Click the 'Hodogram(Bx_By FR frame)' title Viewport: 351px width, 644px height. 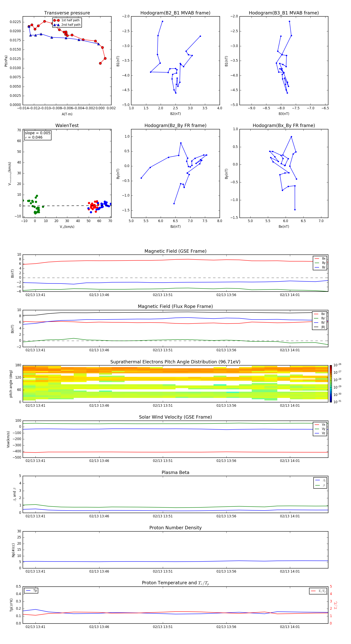(x=284, y=125)
